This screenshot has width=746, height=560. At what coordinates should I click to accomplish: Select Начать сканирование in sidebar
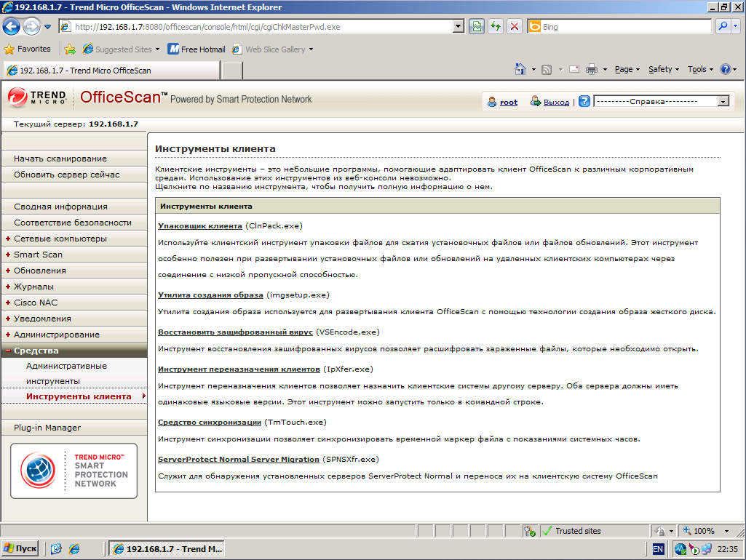[74, 159]
